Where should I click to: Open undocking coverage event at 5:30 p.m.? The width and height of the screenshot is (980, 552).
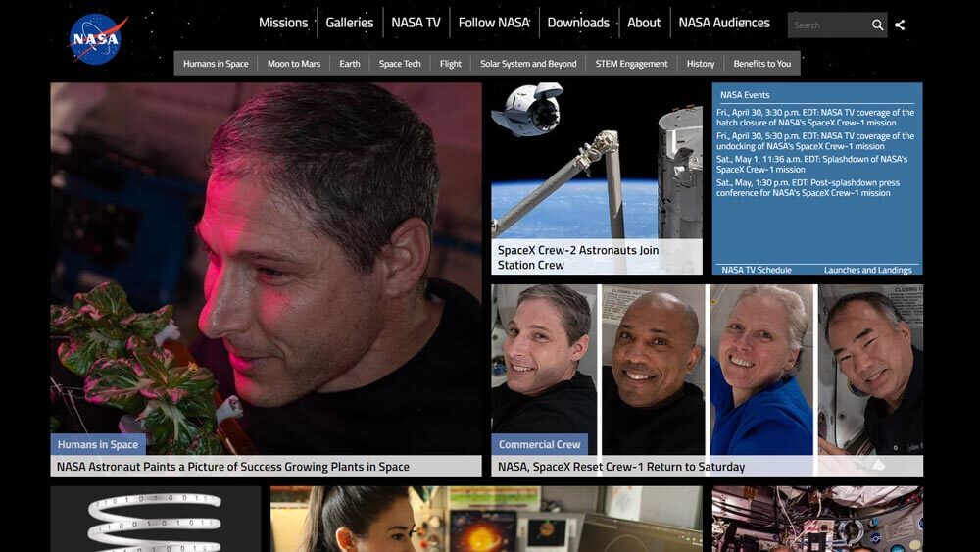point(815,140)
